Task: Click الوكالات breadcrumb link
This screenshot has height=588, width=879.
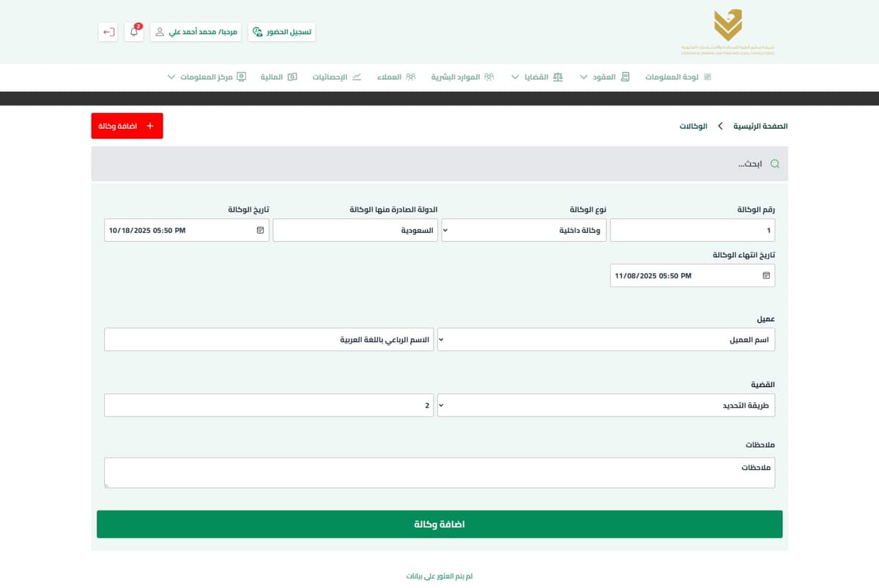Action: click(x=694, y=126)
